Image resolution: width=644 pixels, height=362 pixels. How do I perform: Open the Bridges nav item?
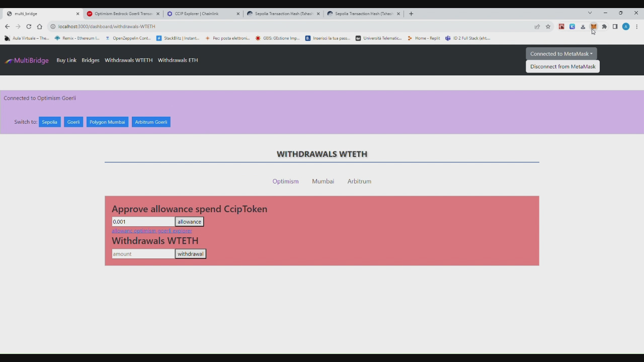91,60
